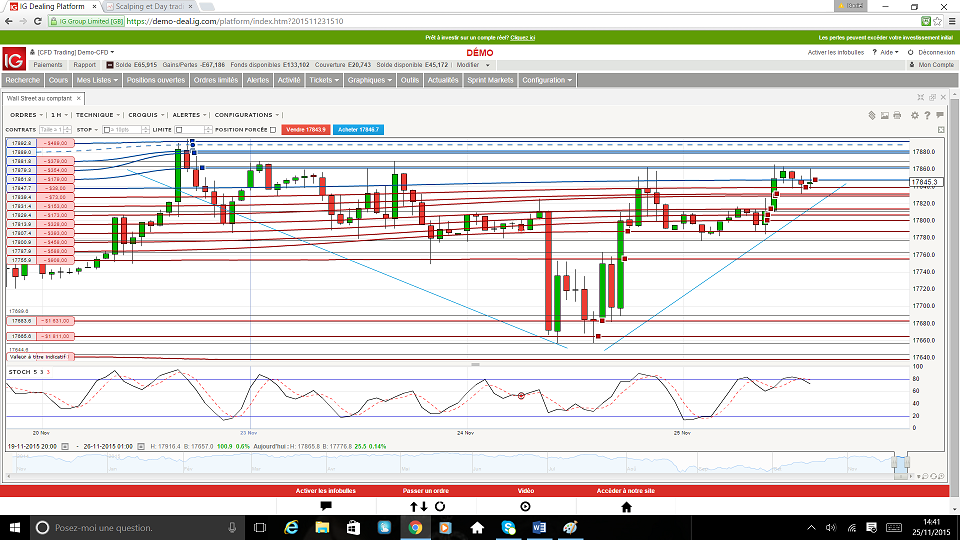The image size is (960, 540).
Task: Toggle the Position forcée checkbox
Action: coord(273,130)
